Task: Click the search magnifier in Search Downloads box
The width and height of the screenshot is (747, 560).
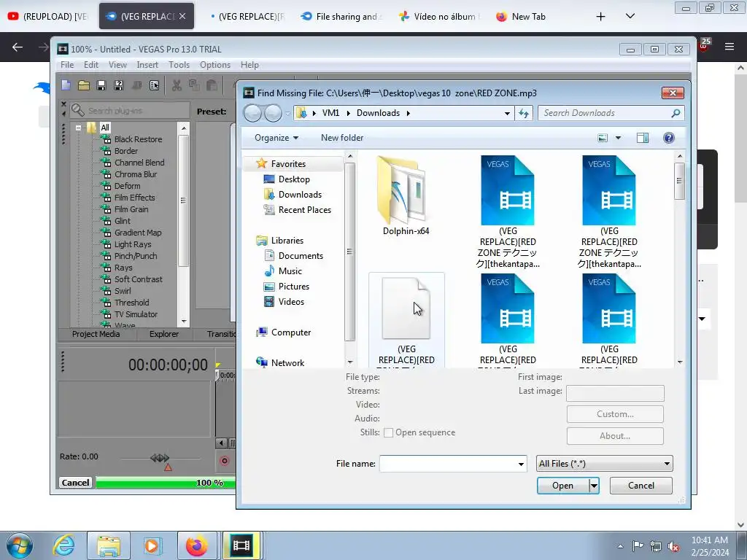Action: (676, 113)
